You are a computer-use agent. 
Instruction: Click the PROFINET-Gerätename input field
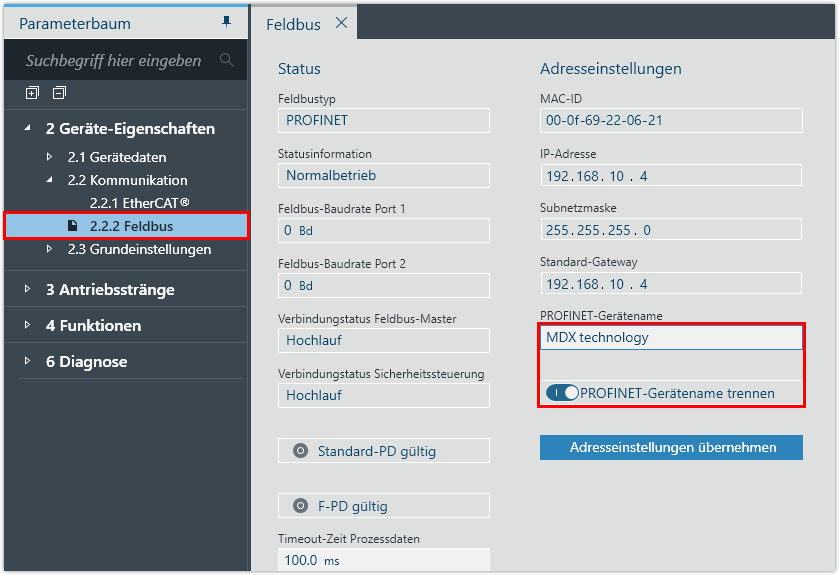pos(670,338)
